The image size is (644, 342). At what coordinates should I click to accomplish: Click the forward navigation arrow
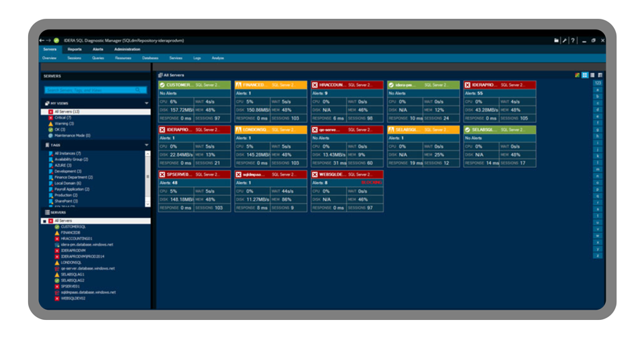pyautogui.click(x=48, y=40)
